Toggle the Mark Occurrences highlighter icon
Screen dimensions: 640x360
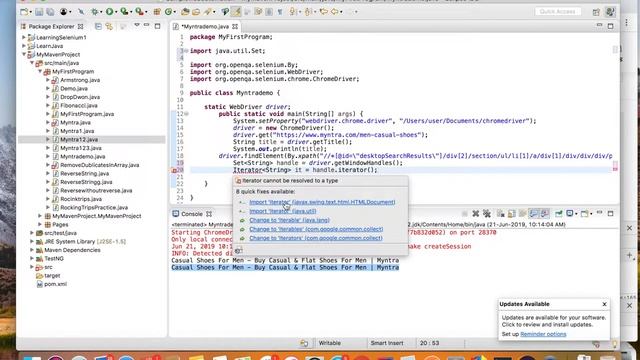point(236,12)
